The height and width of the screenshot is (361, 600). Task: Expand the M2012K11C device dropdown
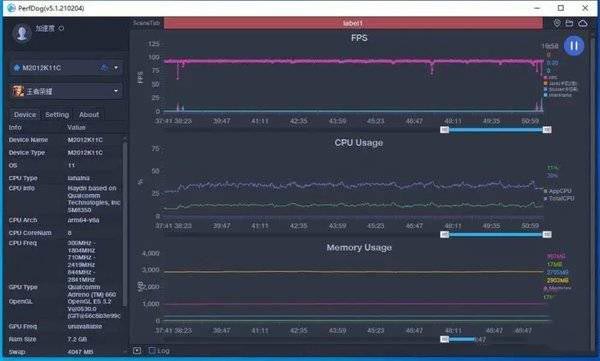[116, 68]
